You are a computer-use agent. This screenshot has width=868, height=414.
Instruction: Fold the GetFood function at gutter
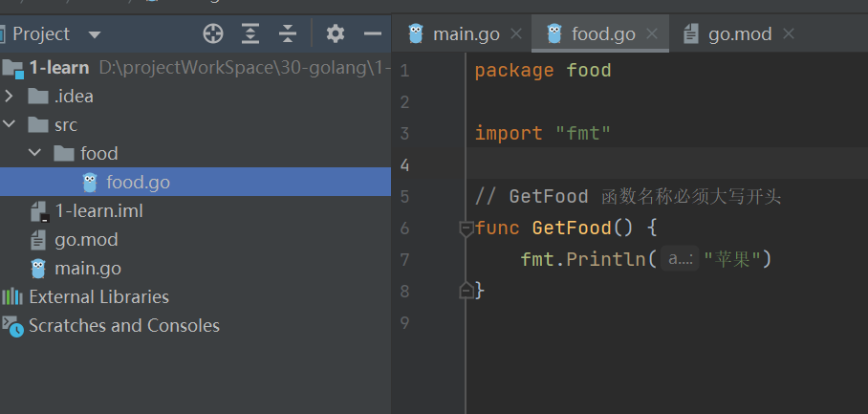coord(467,229)
